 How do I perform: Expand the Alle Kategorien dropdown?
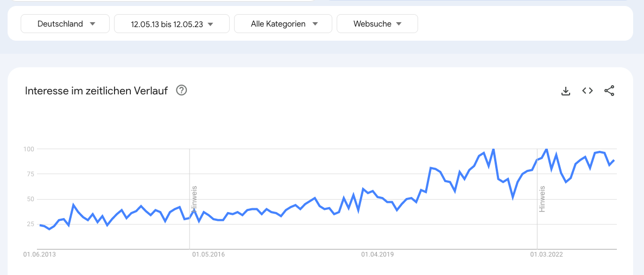283,24
